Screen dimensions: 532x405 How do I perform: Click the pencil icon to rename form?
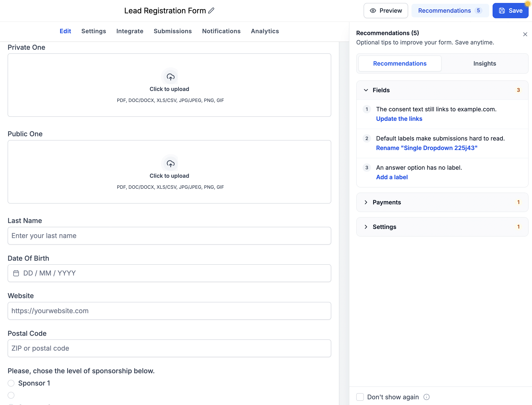211,11
